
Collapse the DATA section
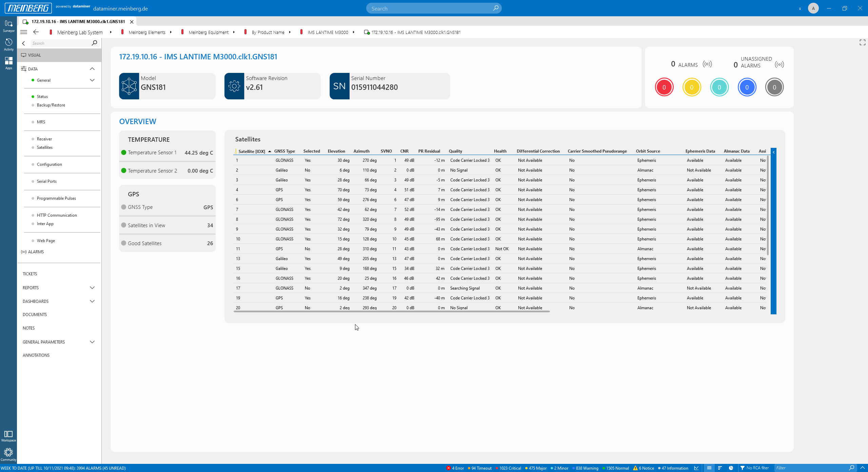92,69
